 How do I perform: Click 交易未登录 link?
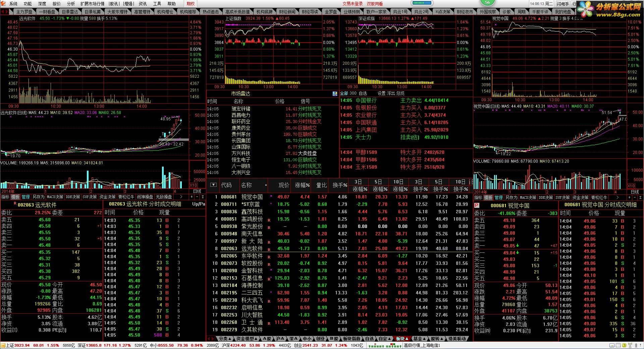(x=353, y=4)
